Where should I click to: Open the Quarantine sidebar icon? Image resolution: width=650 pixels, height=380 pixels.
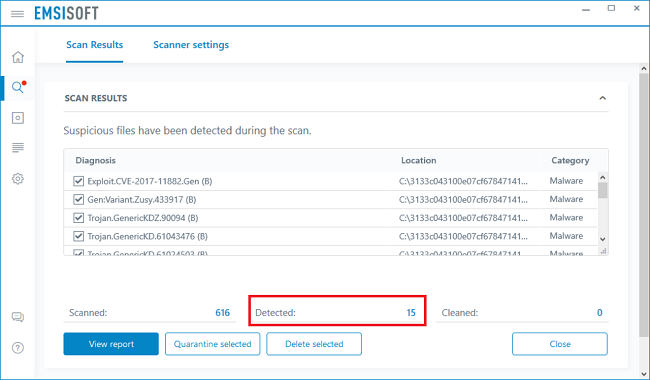click(x=18, y=118)
